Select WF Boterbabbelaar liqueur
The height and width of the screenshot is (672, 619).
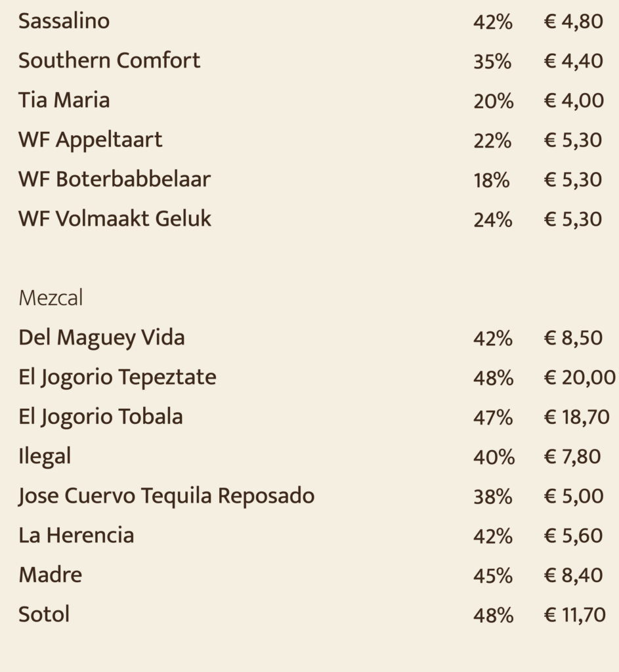(114, 179)
